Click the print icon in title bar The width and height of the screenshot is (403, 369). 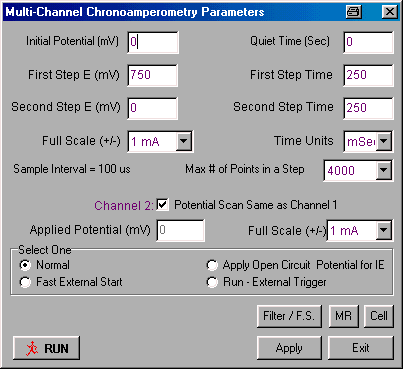pos(354,12)
